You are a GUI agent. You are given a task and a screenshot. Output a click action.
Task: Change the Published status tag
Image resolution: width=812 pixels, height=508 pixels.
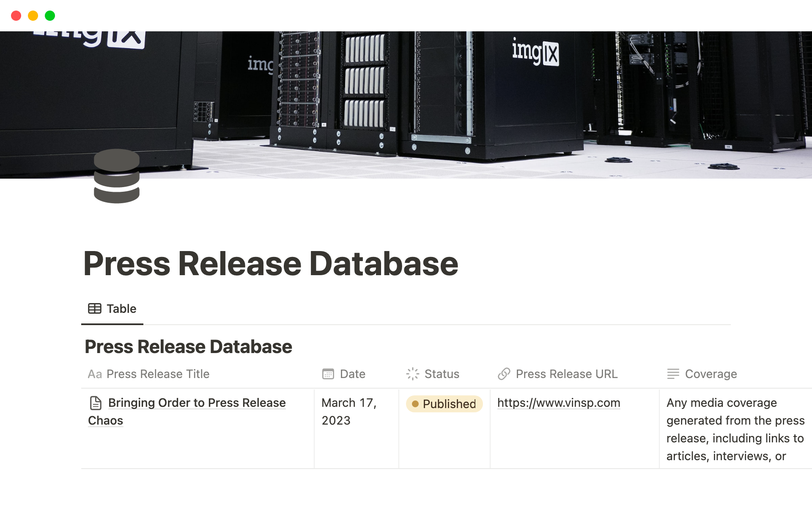[x=444, y=404]
